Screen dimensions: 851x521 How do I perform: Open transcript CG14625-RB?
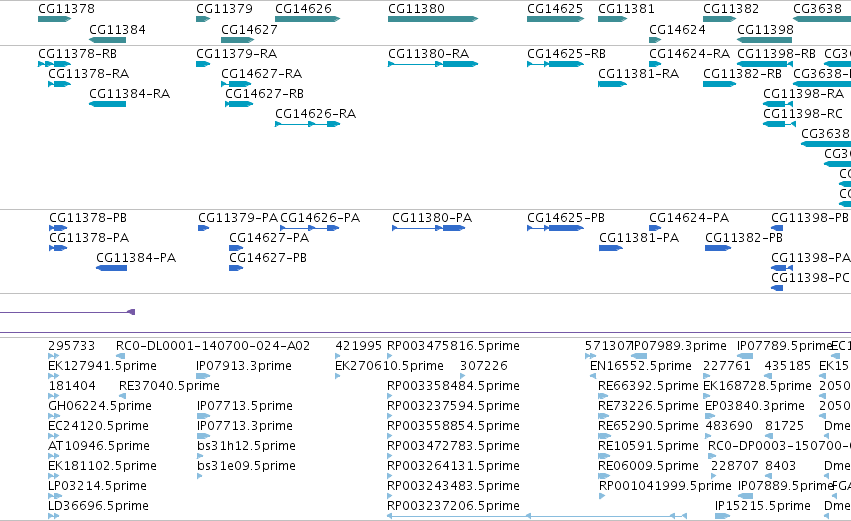click(x=567, y=54)
